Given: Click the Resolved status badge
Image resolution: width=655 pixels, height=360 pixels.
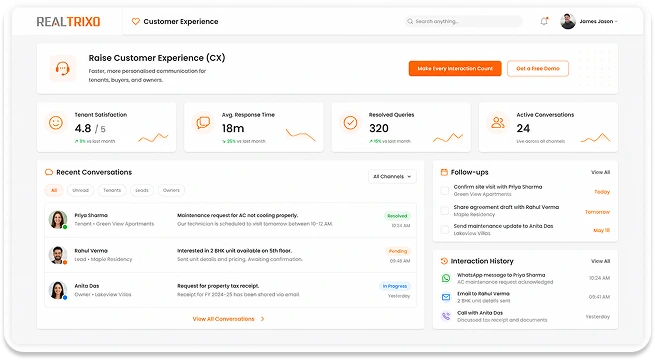Looking at the screenshot, I should tap(397, 216).
